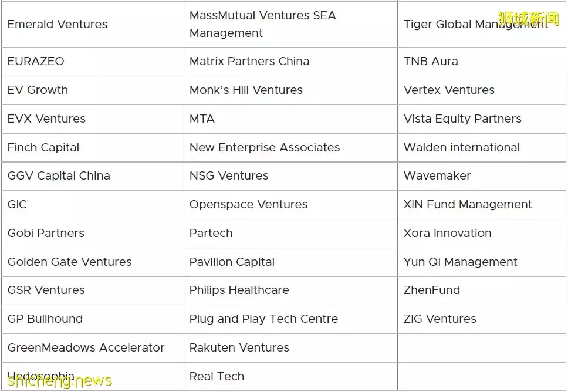Click the Monk's Hill Ventures cell
Viewport: 568px width, 392px height.
(246, 90)
